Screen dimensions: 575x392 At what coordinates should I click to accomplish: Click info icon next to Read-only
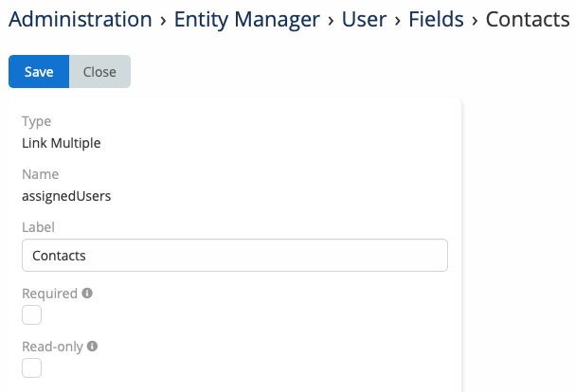coord(93,347)
